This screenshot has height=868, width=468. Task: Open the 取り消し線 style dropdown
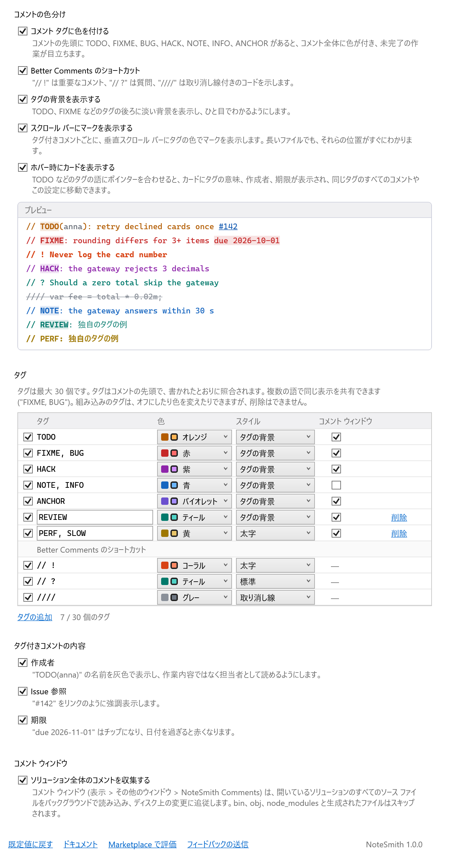pos(275,597)
